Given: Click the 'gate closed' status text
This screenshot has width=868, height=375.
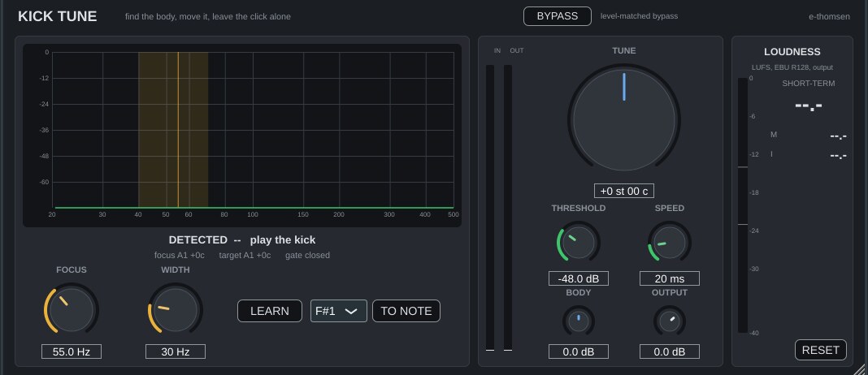Looking at the screenshot, I should pos(307,255).
